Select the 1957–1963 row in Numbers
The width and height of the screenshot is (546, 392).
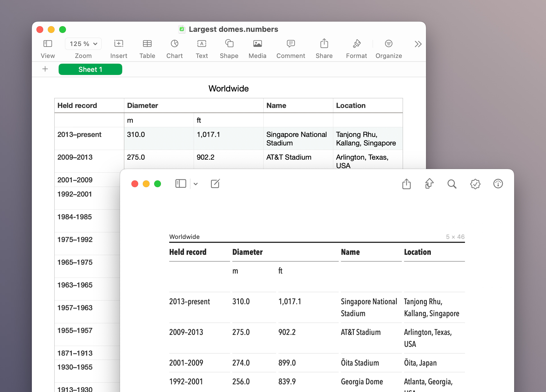[x=87, y=312]
